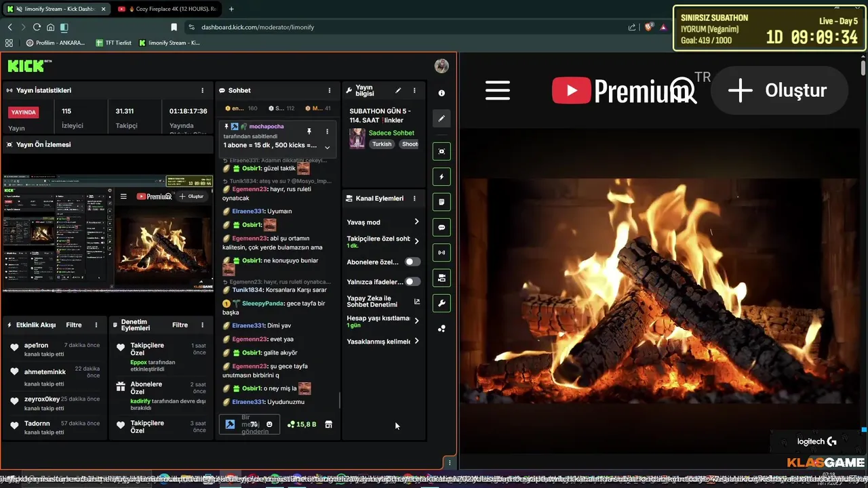Screen dimensions: 868x488
Task: Click the address bar URL
Action: click(258, 27)
